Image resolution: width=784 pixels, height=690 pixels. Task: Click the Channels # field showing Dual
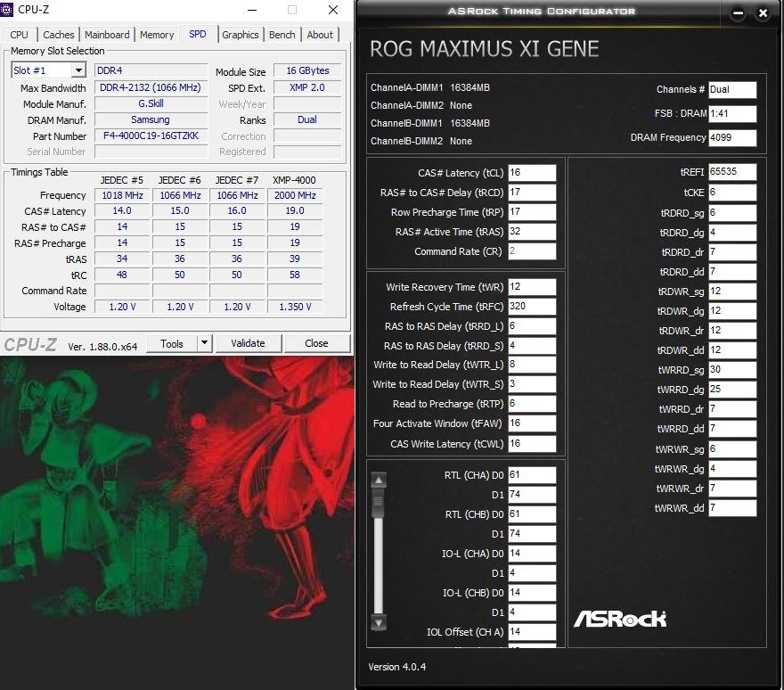(732, 89)
